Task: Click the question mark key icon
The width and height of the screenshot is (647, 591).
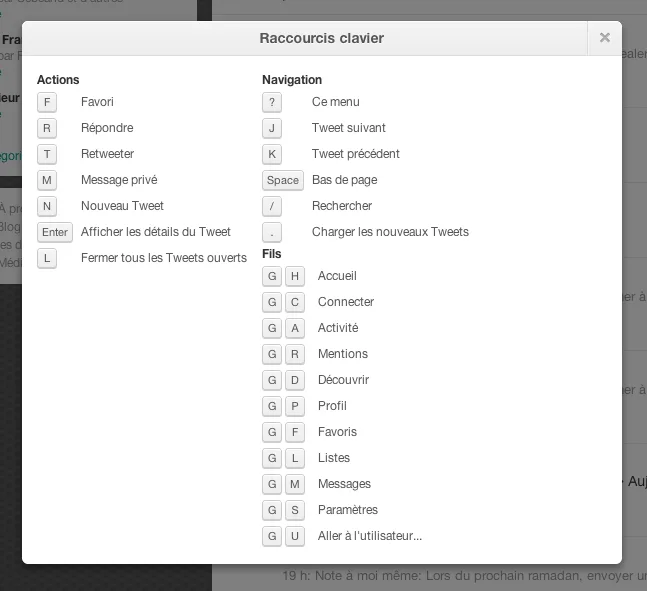Action: pos(272,102)
